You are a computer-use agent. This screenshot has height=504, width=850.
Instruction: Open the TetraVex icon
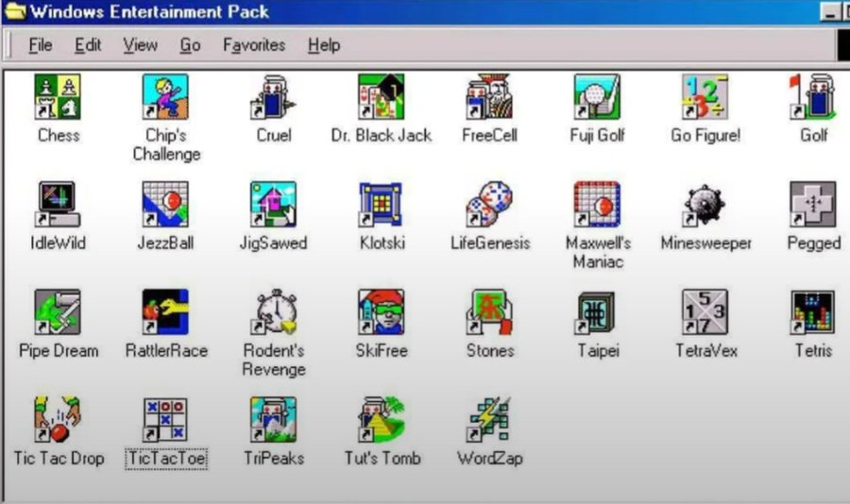pyautogui.click(x=705, y=312)
